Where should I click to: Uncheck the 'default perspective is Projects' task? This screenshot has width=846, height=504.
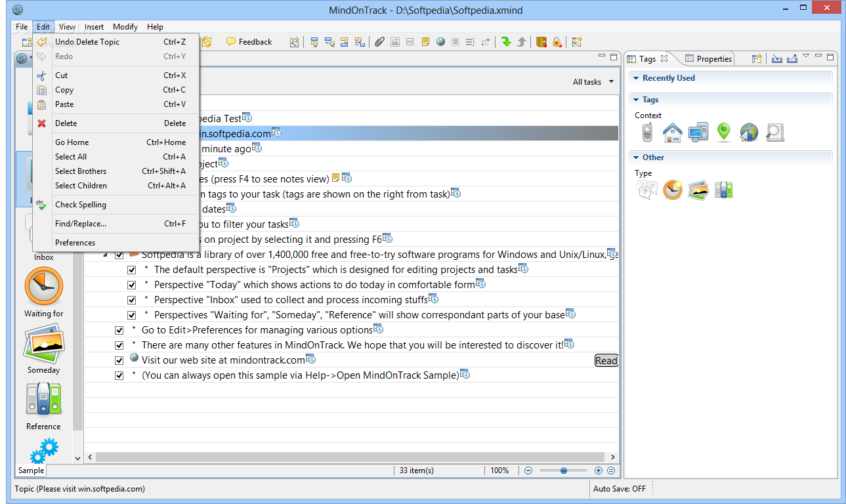coord(131,270)
